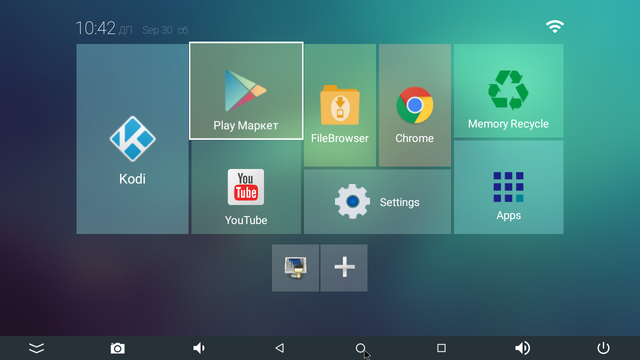The height and width of the screenshot is (360, 640).
Task: Take a screenshot with camera icon
Action: [118, 348]
